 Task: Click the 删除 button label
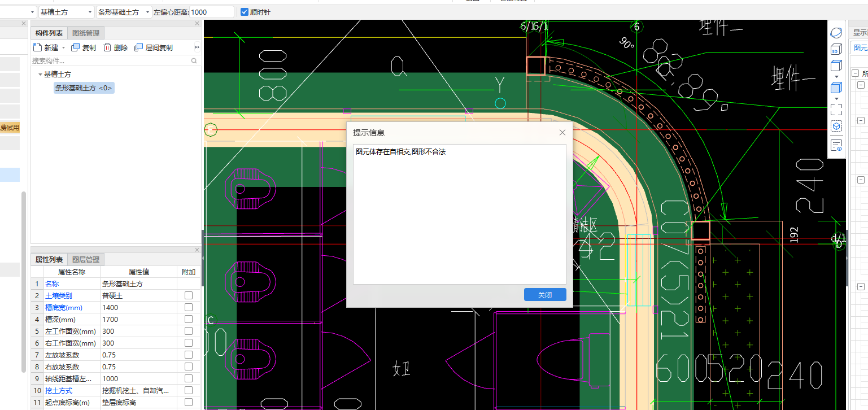(120, 48)
